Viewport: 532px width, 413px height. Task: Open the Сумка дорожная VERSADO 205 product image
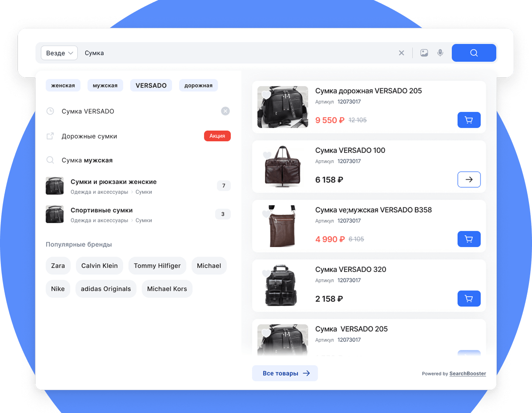283,107
